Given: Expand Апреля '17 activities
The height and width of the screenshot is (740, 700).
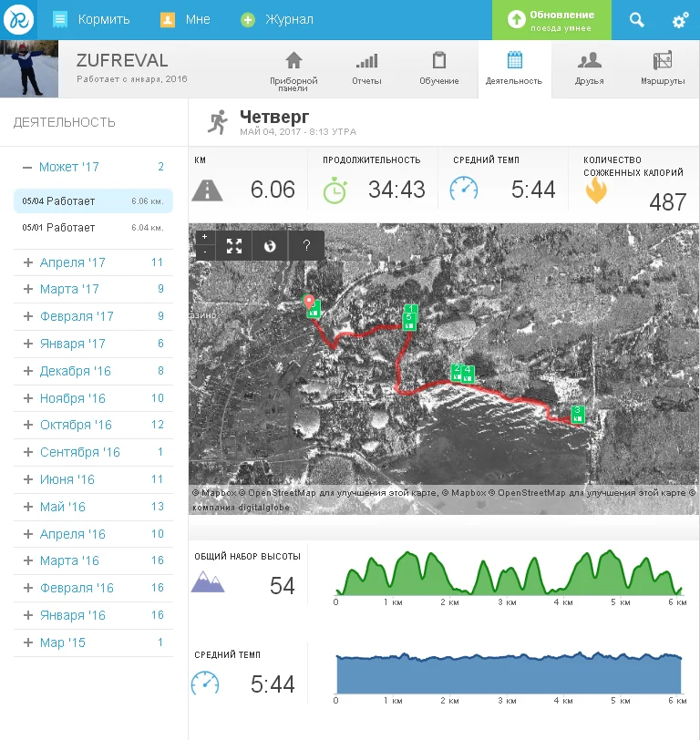Looking at the screenshot, I should [x=28, y=262].
